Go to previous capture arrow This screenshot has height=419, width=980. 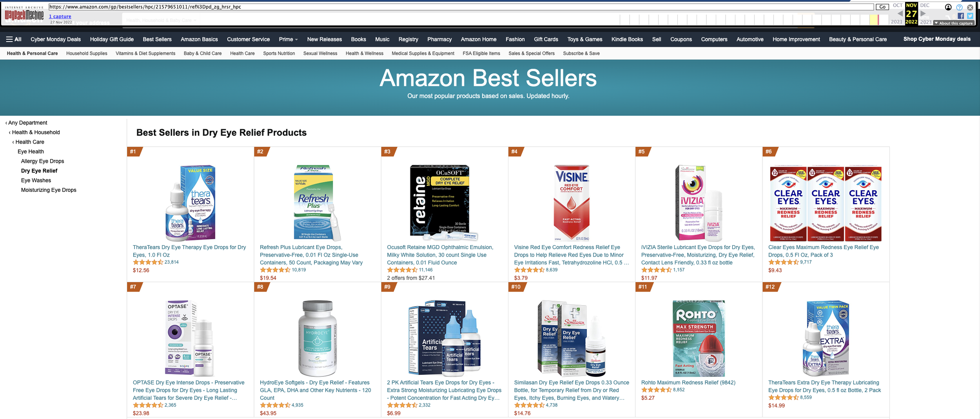pyautogui.click(x=900, y=13)
